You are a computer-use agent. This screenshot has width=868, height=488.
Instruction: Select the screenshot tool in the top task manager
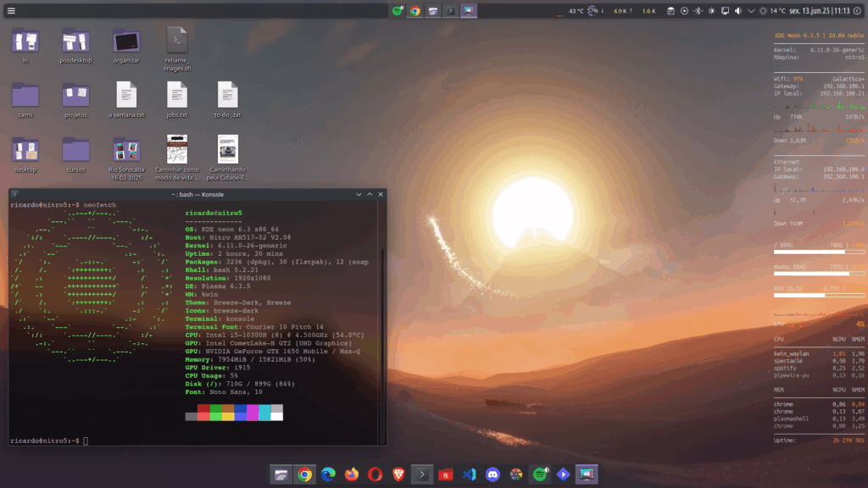coord(468,10)
